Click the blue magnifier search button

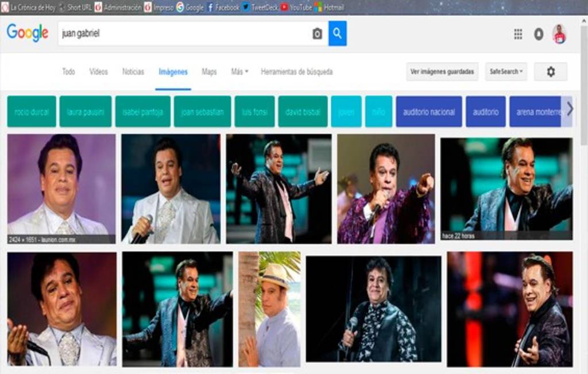coord(337,34)
